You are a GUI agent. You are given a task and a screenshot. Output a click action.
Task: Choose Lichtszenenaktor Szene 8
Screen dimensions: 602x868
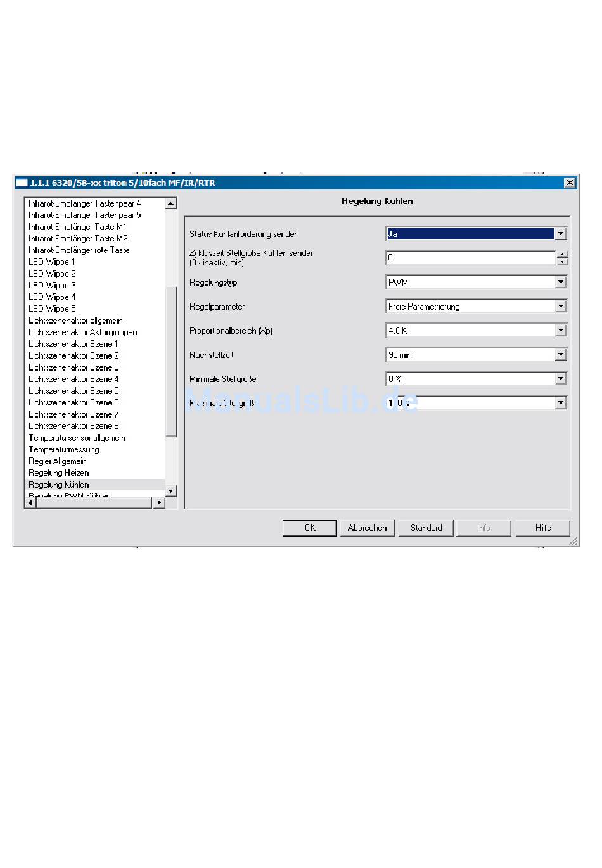74,426
